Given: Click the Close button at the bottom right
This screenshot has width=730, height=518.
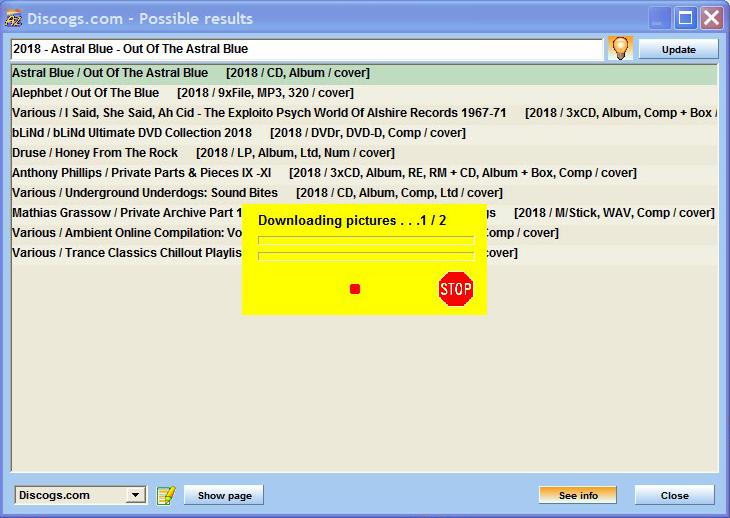Looking at the screenshot, I should click(x=675, y=495).
